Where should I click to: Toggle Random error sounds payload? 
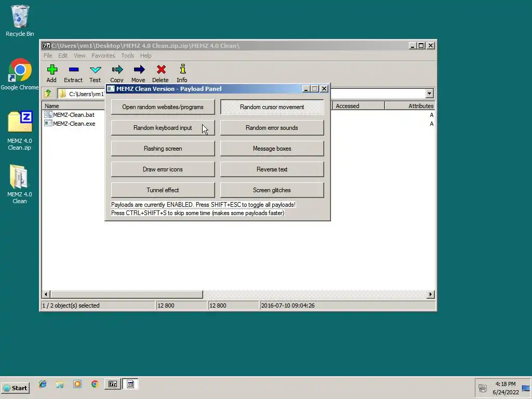tap(272, 128)
